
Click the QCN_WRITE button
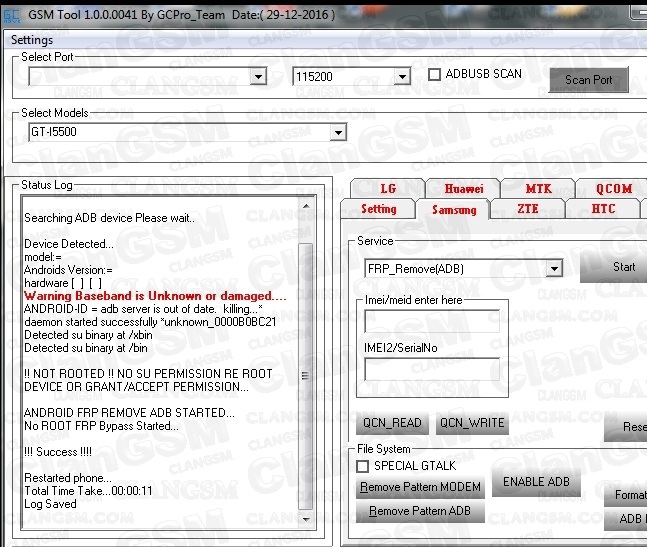click(x=472, y=423)
